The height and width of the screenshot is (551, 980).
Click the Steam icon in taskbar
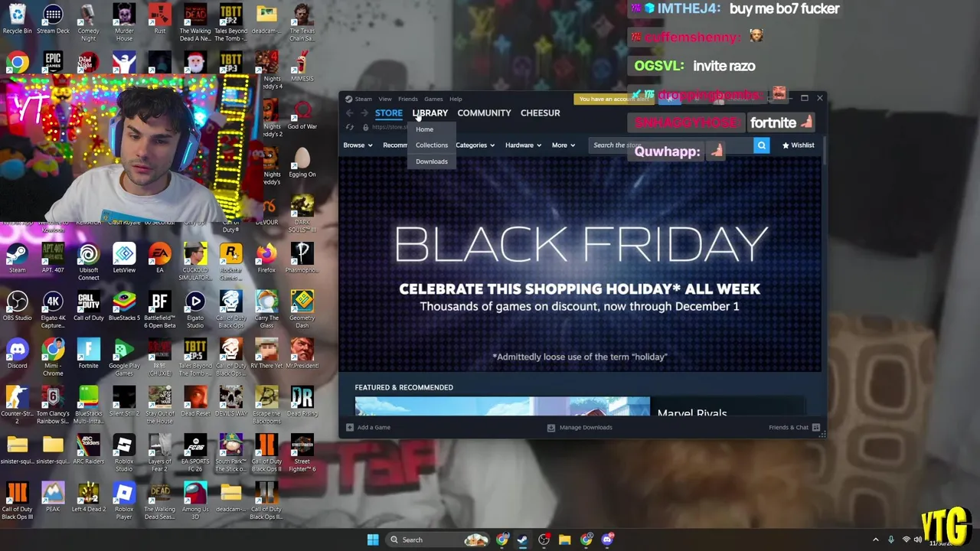point(522,540)
